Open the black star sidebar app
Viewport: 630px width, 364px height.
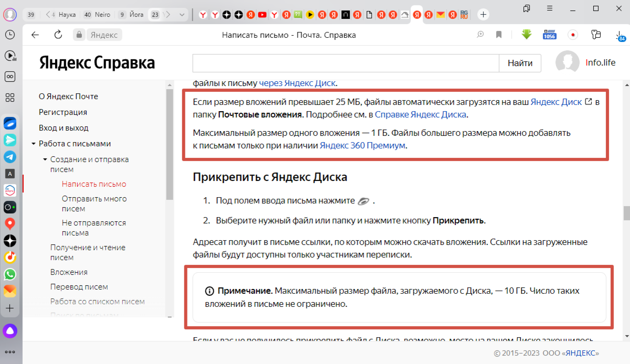coord(10,241)
